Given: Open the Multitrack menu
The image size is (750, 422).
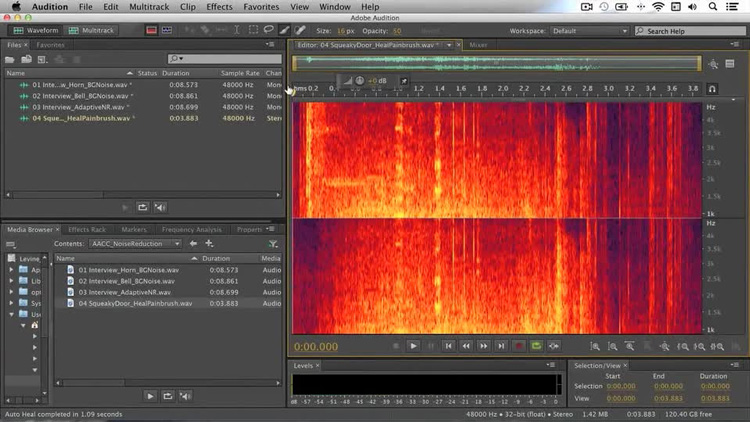Looking at the screenshot, I should (x=149, y=7).
